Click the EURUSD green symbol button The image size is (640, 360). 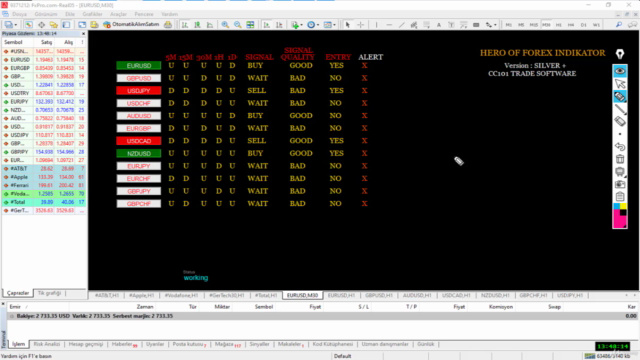(139, 65)
